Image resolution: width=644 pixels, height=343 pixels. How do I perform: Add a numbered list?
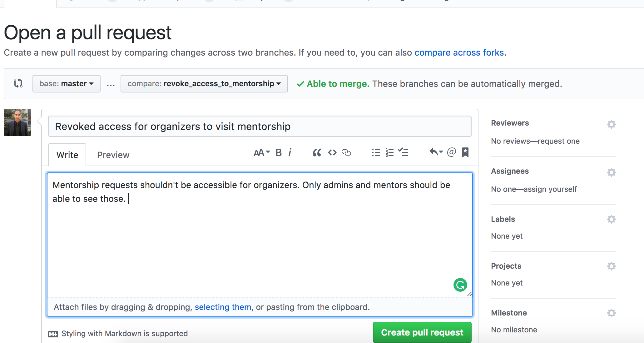point(389,152)
